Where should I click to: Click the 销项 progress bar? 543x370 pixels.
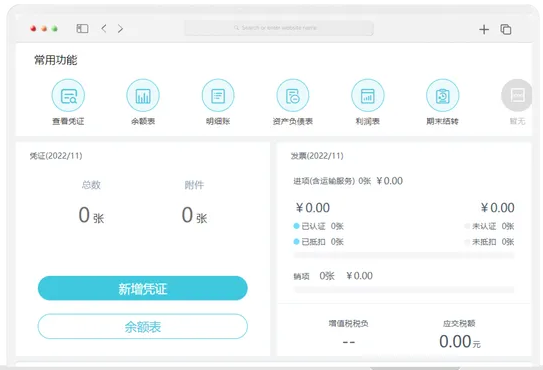pyautogui.click(x=404, y=290)
